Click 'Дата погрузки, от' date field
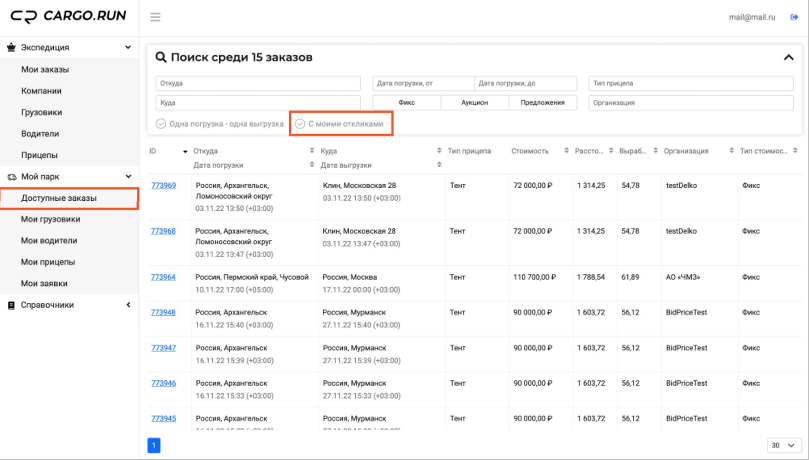 (424, 83)
